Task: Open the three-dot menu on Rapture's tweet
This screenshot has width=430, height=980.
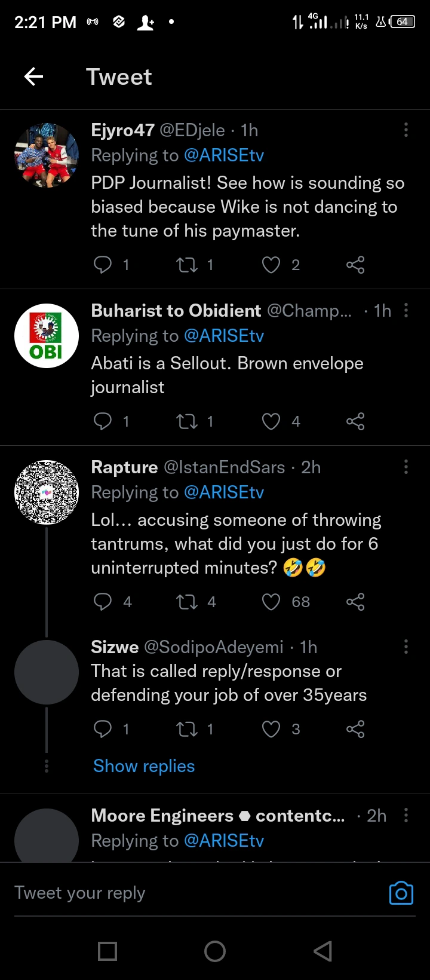Action: tap(406, 467)
